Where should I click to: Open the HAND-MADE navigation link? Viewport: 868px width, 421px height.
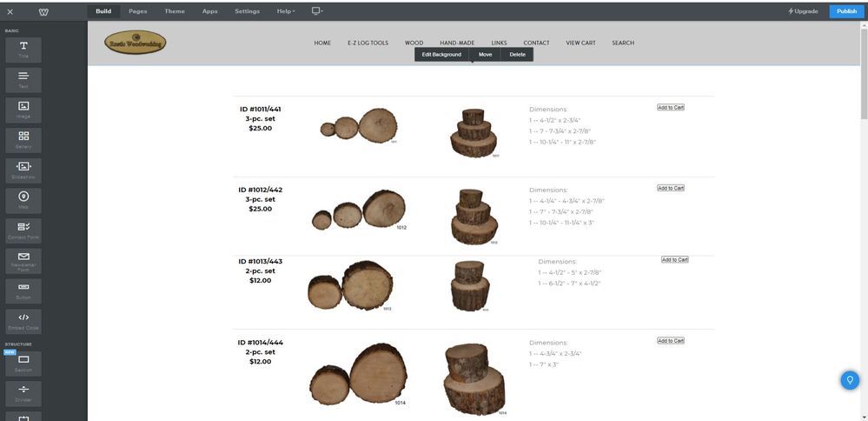456,43
